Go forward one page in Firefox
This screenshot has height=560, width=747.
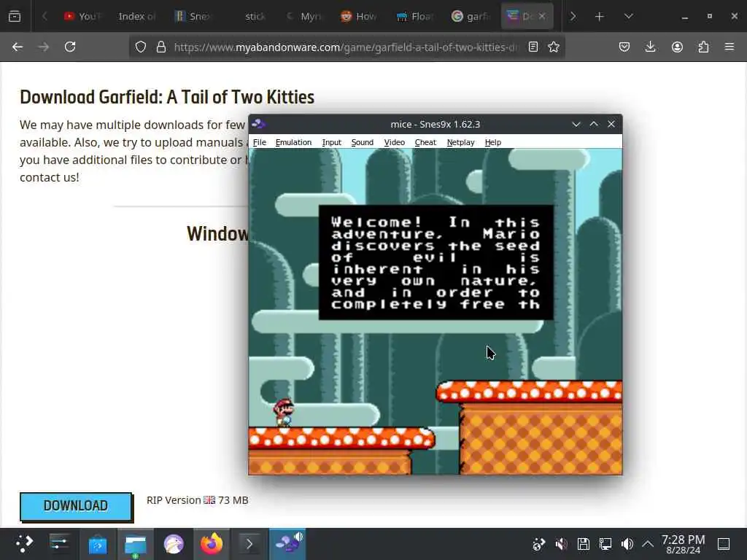tap(43, 47)
